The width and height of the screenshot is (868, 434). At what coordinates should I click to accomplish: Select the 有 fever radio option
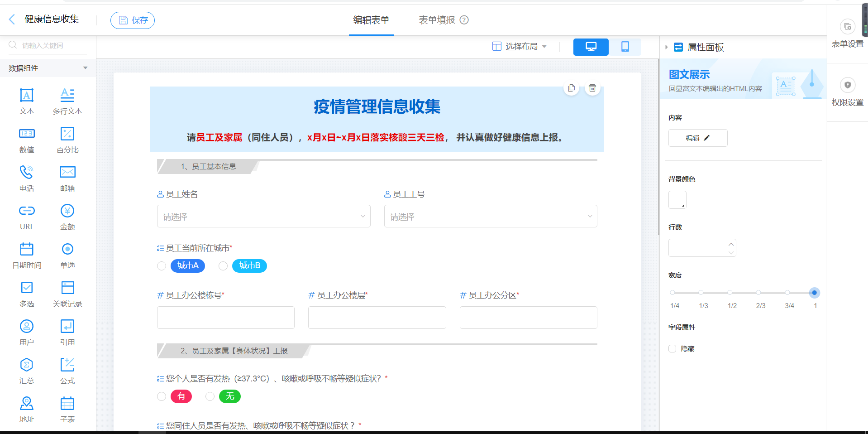tap(162, 396)
